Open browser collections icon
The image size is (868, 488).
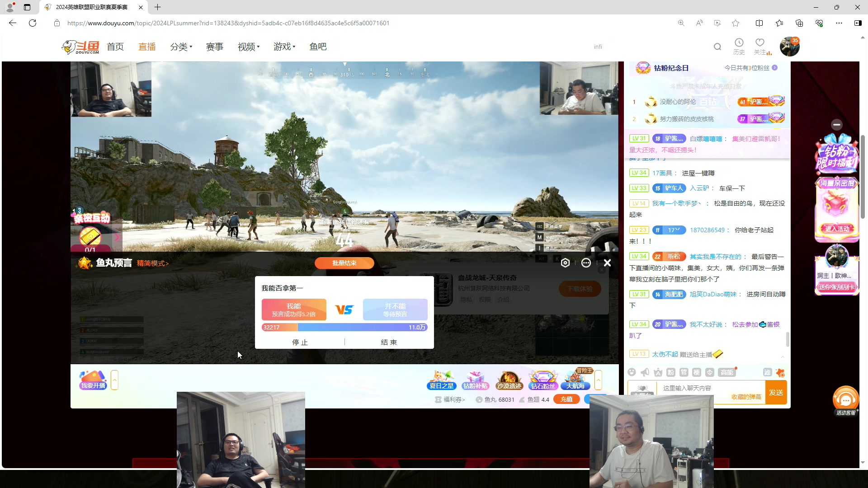tap(799, 23)
